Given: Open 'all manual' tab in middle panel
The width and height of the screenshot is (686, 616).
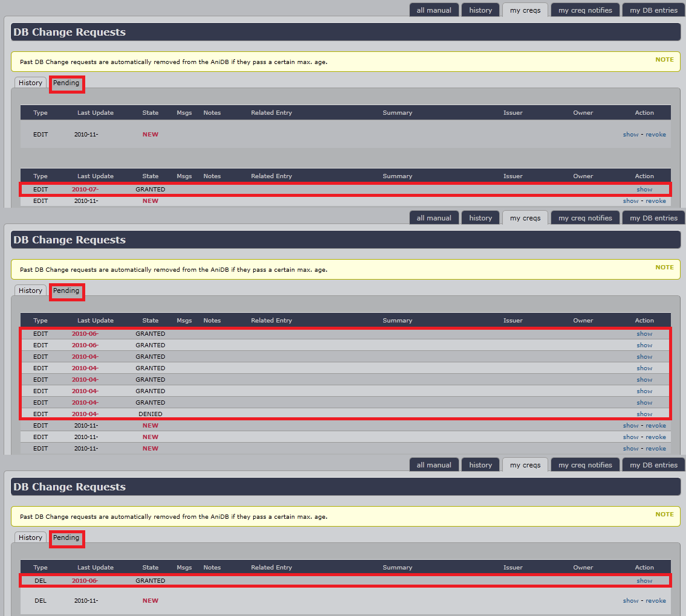Looking at the screenshot, I should [433, 218].
